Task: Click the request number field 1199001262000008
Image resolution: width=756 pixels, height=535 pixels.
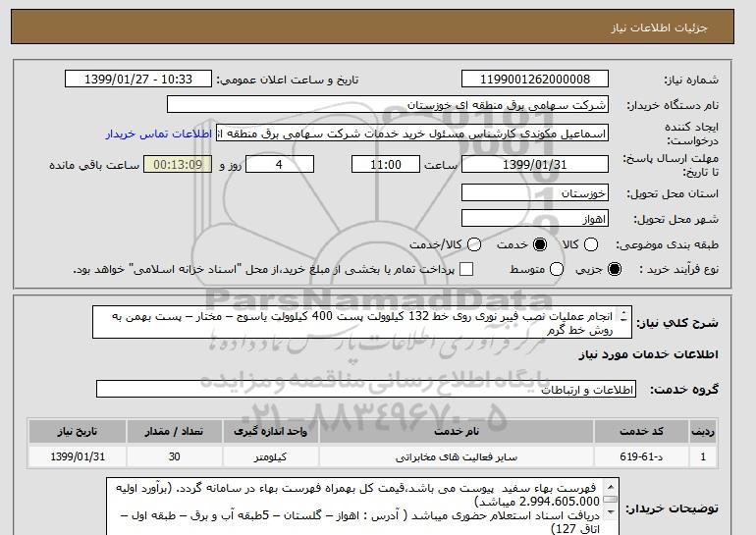Action: [535, 80]
